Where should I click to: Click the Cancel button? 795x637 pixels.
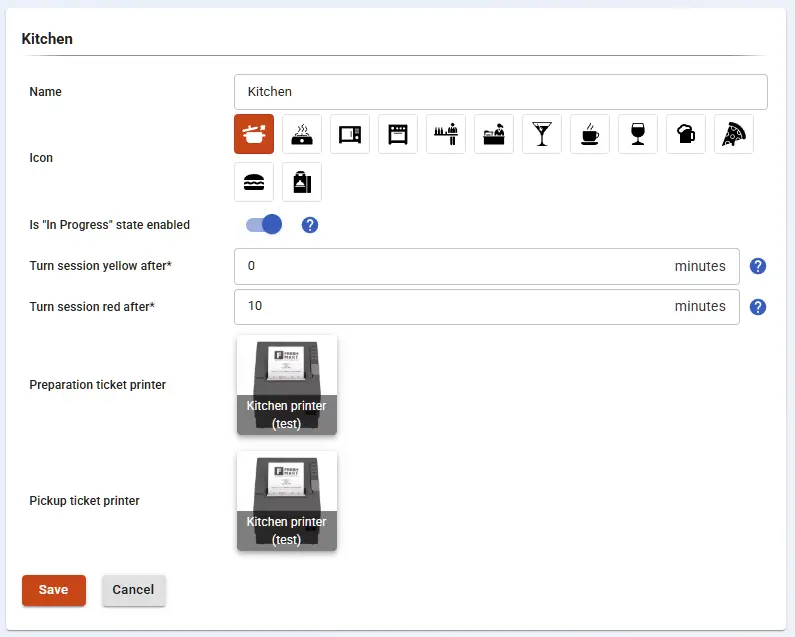133,590
